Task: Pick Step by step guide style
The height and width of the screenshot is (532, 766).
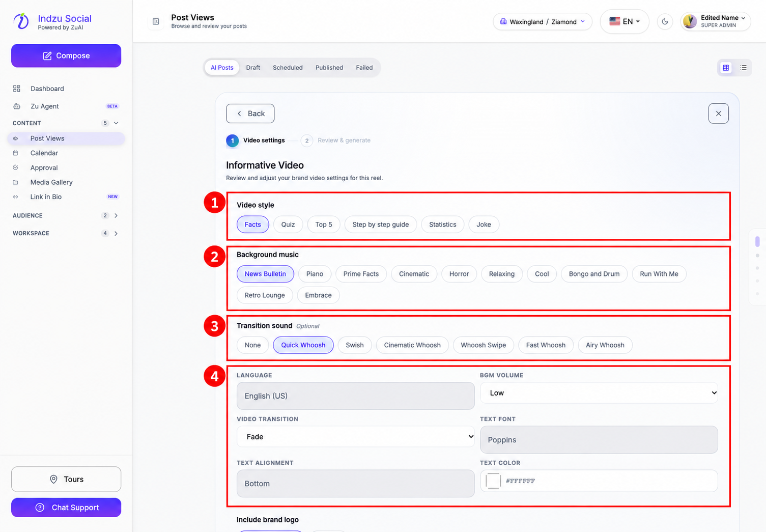Action: 381,225
